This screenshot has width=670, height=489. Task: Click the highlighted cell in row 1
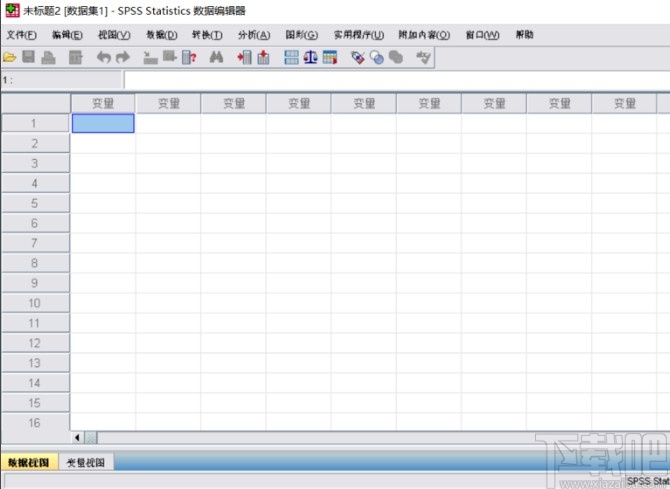pos(103,123)
